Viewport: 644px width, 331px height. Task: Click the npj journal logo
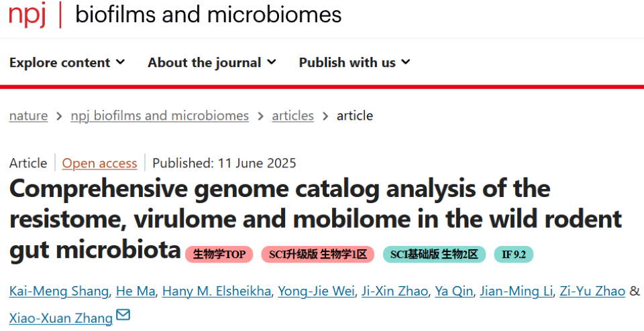point(27,14)
